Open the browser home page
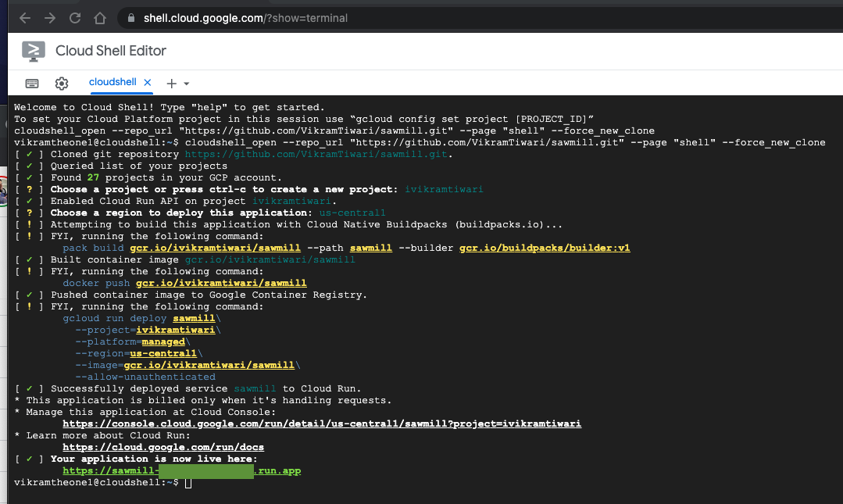This screenshot has height=504, width=843. coord(100,18)
